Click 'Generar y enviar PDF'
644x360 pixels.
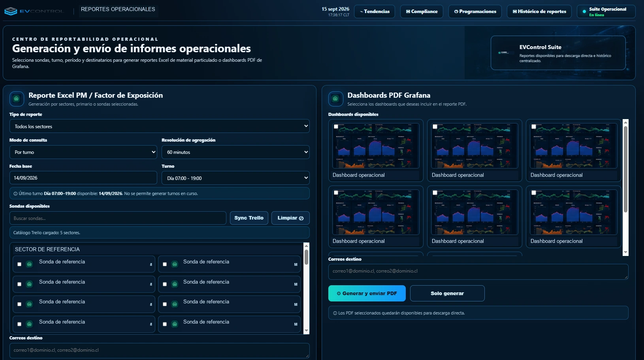point(367,294)
